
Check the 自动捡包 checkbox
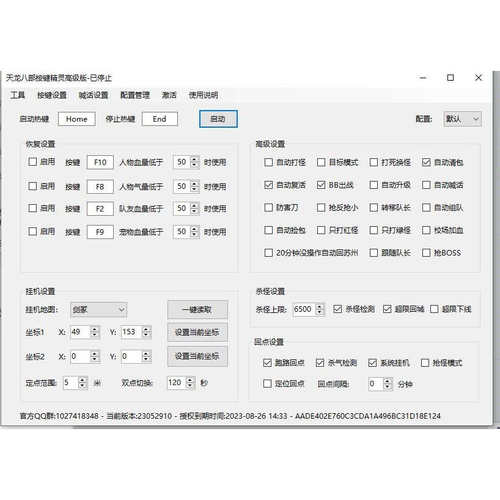268,230
